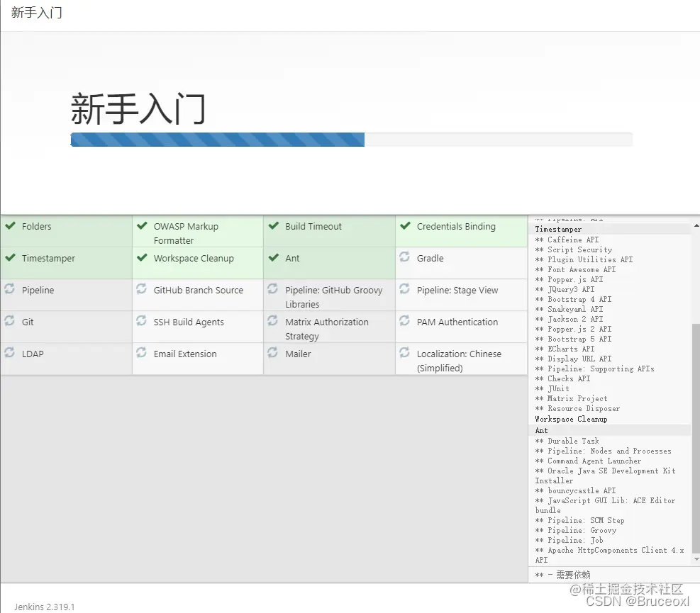Click the spinner beside the Pipeline plugin
This screenshot has width=700, height=613.
pos(11,290)
